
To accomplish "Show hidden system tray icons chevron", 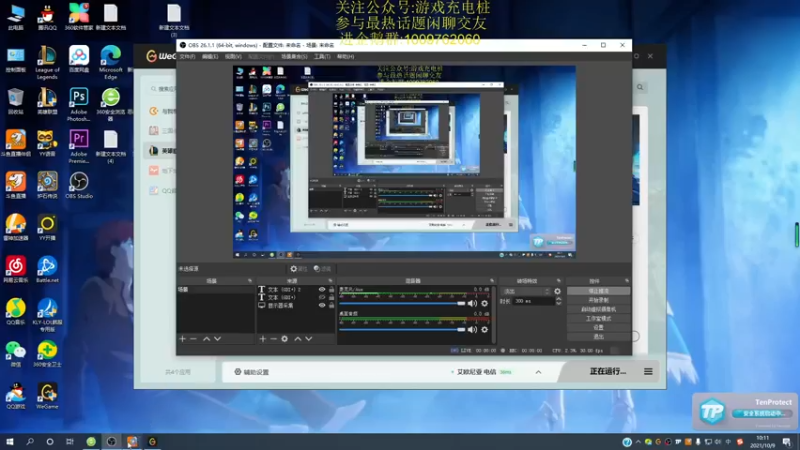I will pyautogui.click(x=638, y=442).
